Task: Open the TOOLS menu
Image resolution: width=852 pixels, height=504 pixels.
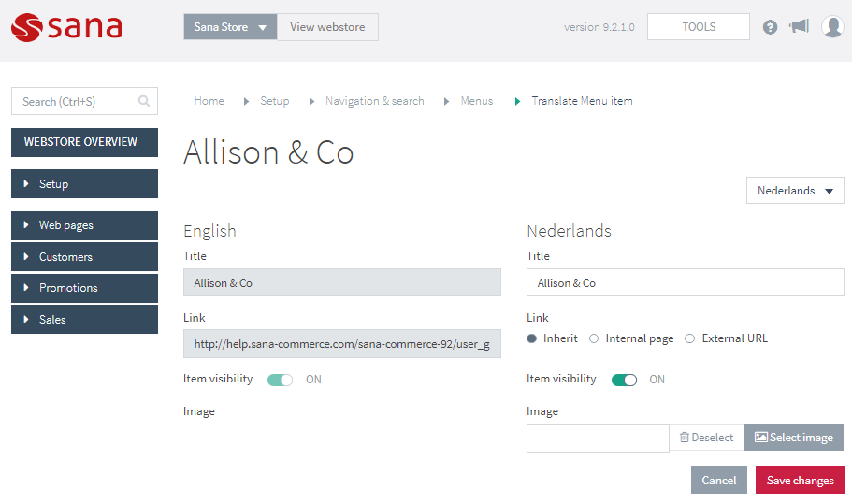Action: coord(699,26)
